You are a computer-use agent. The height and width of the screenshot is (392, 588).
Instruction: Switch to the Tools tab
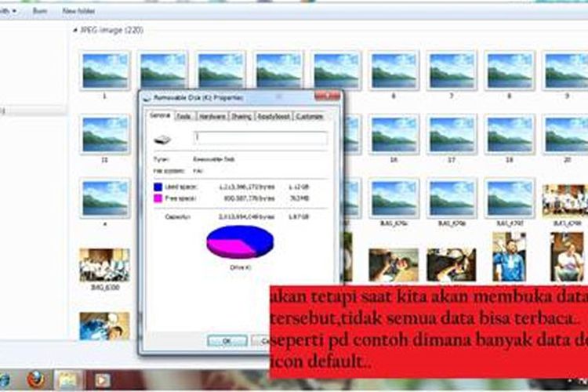[183, 116]
